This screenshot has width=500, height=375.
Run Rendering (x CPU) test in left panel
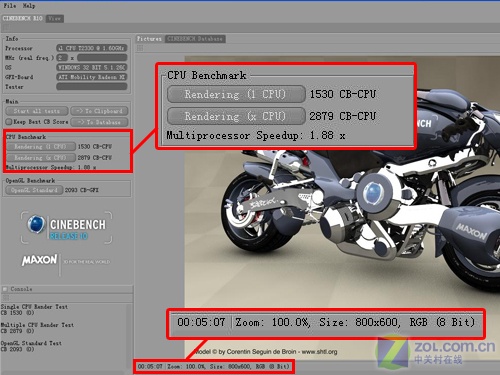click(x=40, y=158)
